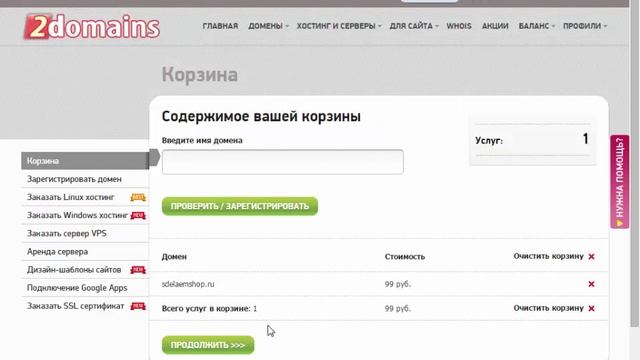Viewport: 640px width, 360px height.
Task: Click the 2domains logo
Action: 92,27
